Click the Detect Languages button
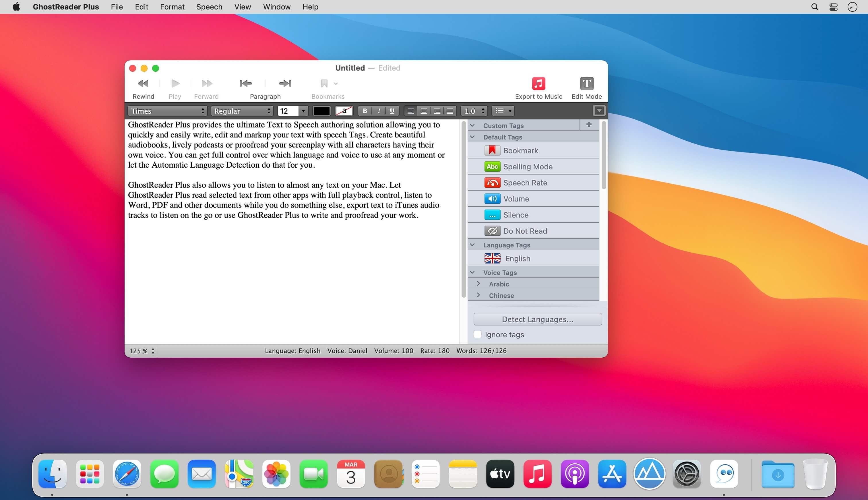The height and width of the screenshot is (500, 868). [538, 319]
